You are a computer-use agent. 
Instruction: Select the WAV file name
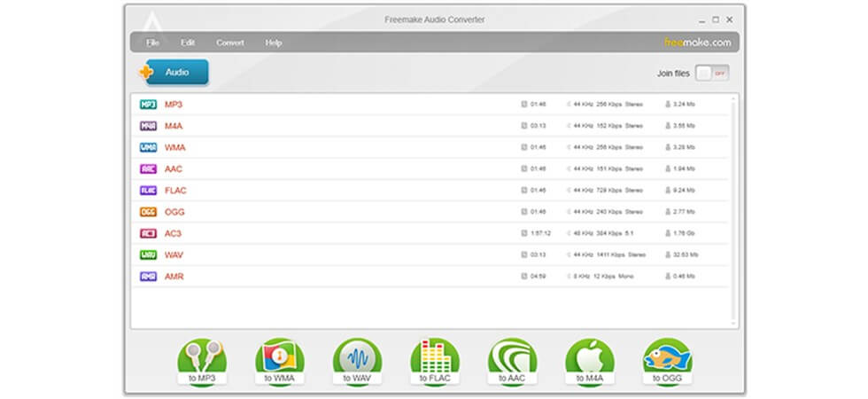click(174, 255)
